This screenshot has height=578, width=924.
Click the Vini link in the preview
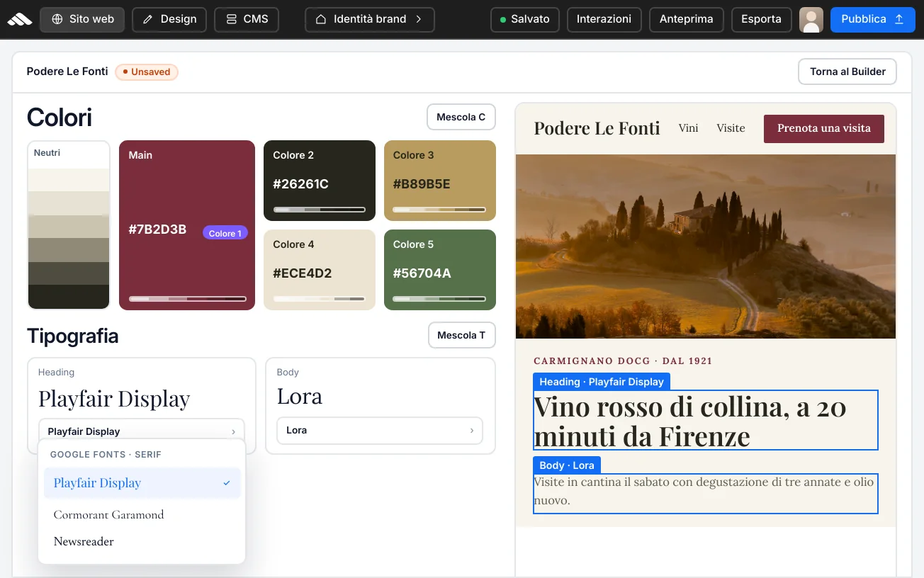tap(688, 128)
